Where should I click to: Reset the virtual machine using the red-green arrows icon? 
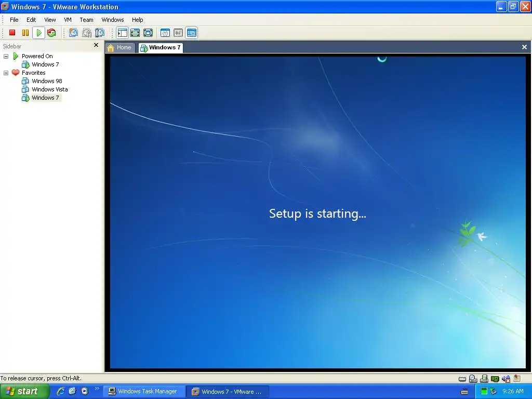(51, 33)
